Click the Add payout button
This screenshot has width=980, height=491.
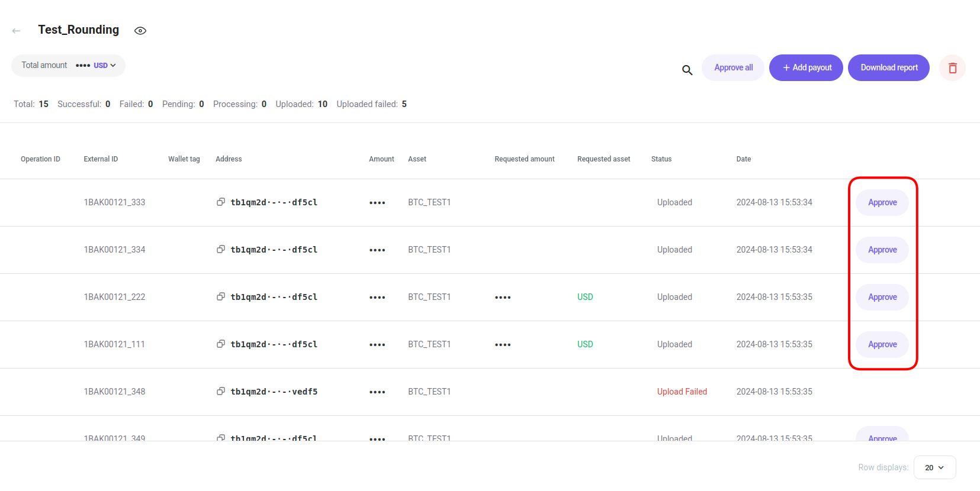tap(806, 68)
